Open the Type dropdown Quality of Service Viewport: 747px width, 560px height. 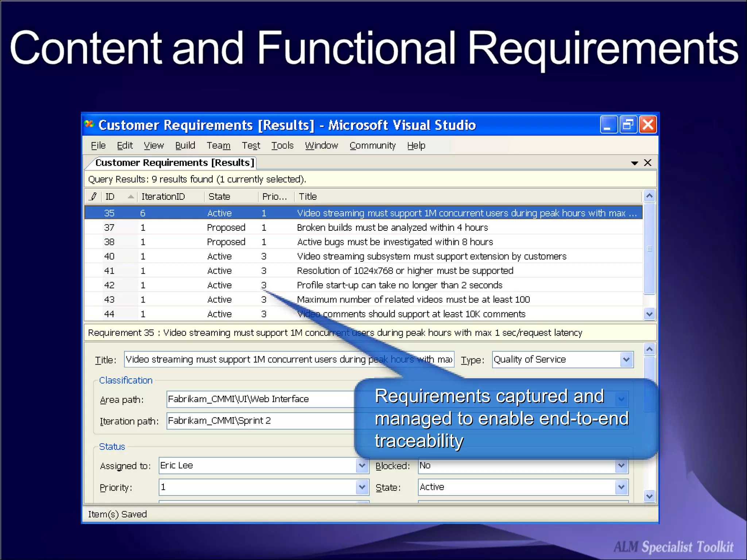click(x=626, y=359)
